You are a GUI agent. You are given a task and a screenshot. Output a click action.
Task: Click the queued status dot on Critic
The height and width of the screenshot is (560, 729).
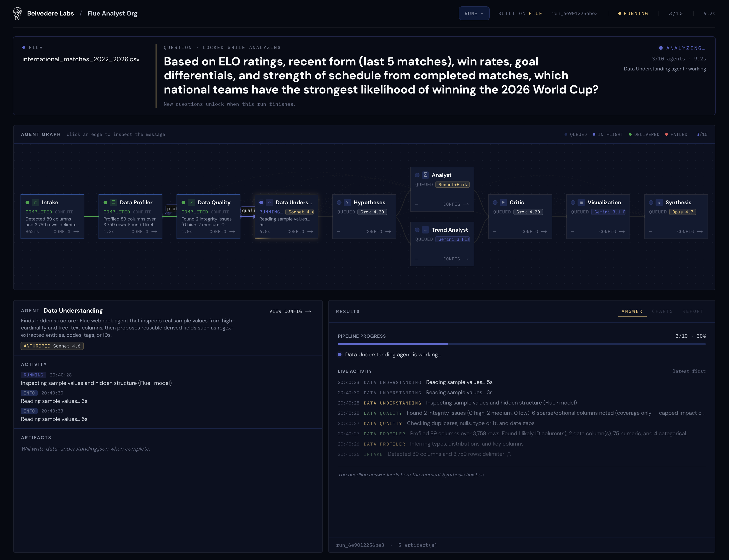495,203
